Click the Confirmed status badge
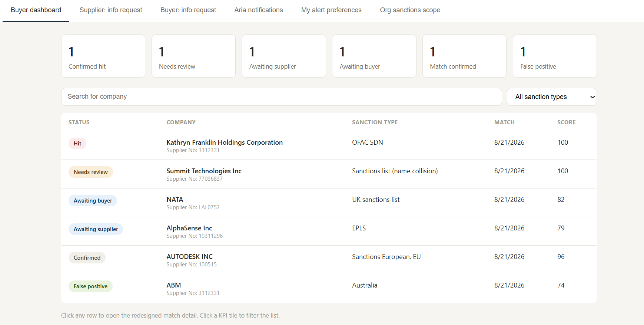The width and height of the screenshot is (644, 325). pyautogui.click(x=87, y=258)
